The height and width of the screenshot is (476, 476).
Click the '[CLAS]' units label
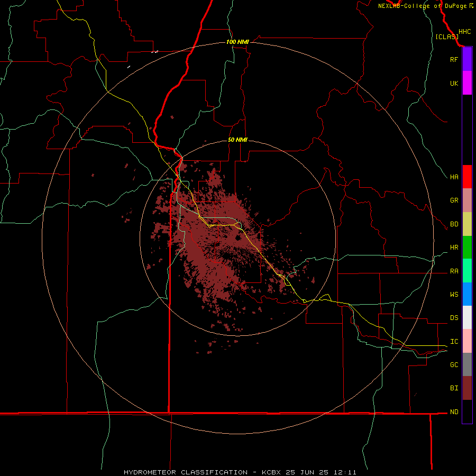[447, 36]
